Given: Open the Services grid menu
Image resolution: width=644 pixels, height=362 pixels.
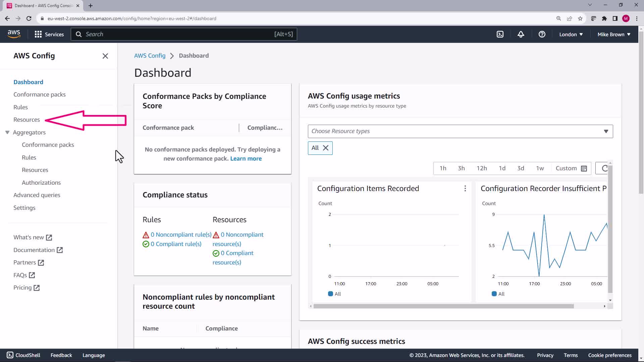Looking at the screenshot, I should pos(49,34).
